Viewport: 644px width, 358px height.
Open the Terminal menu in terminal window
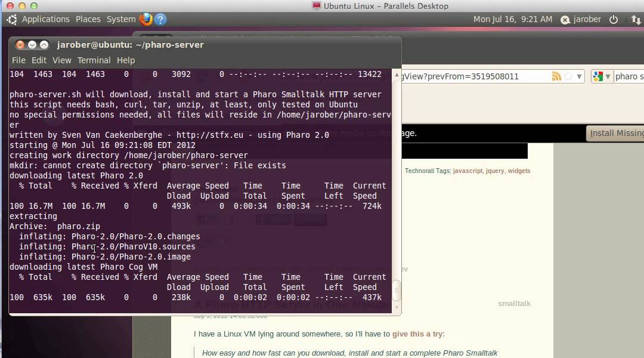tap(94, 60)
